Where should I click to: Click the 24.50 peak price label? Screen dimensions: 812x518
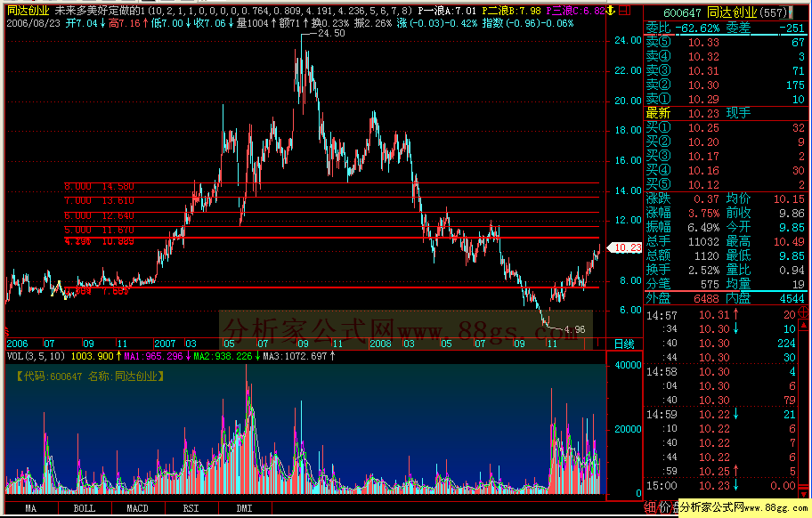331,33
